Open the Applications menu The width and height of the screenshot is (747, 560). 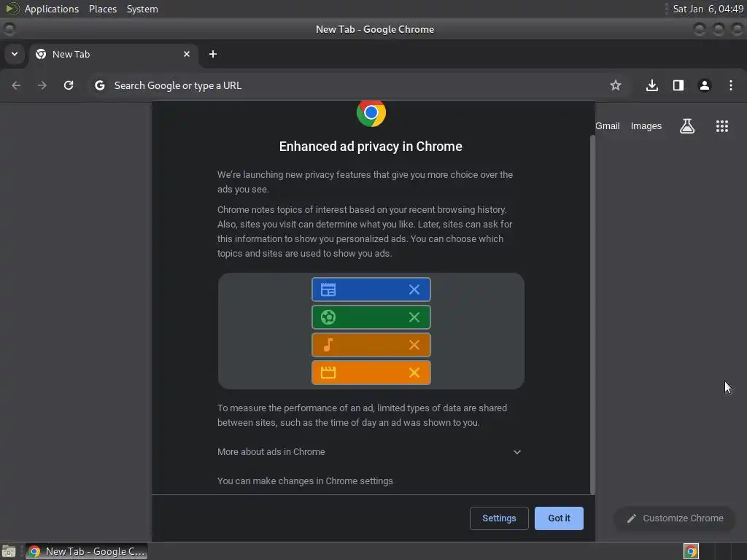point(52,9)
